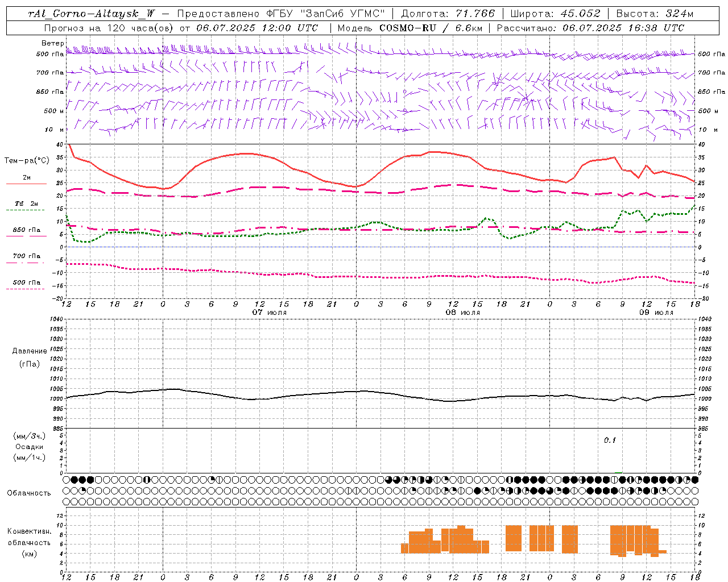
Task: Click the '(мм/1ч.)' precipitation unit label
Action: (x=30, y=458)
